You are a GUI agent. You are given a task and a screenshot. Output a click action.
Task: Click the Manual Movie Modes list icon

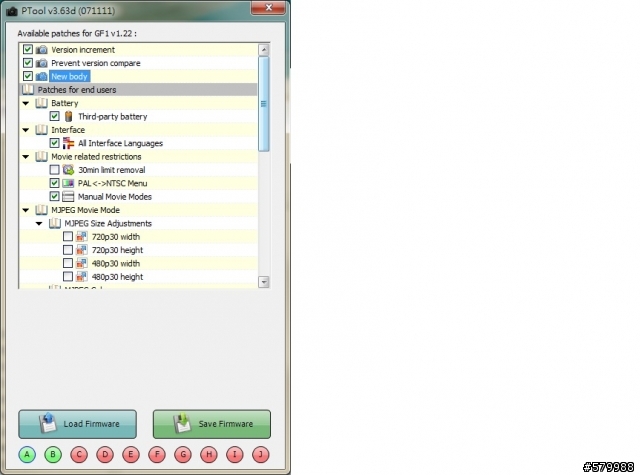pyautogui.click(x=68, y=197)
